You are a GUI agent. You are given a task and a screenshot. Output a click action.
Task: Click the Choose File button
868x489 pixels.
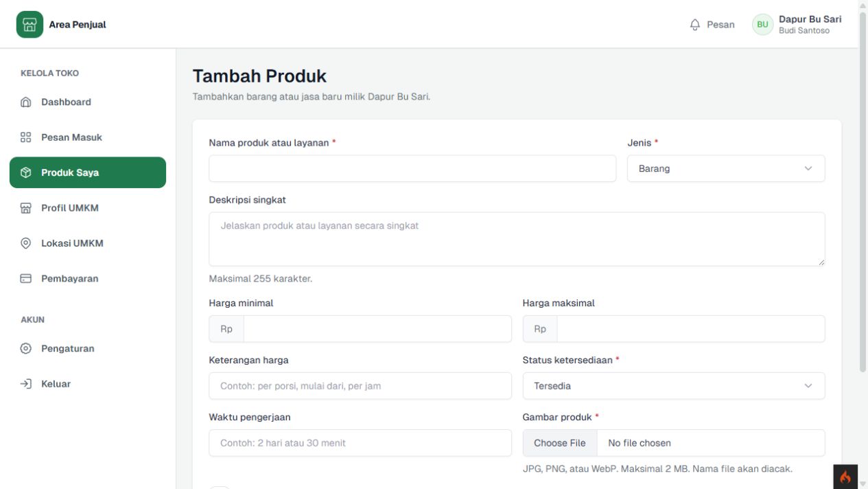560,443
